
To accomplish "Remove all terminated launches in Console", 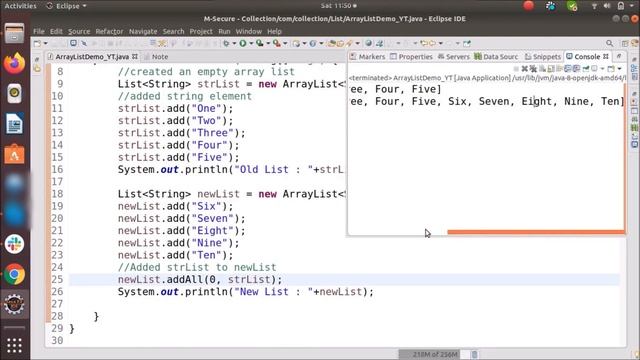I will pyautogui.click(x=533, y=69).
